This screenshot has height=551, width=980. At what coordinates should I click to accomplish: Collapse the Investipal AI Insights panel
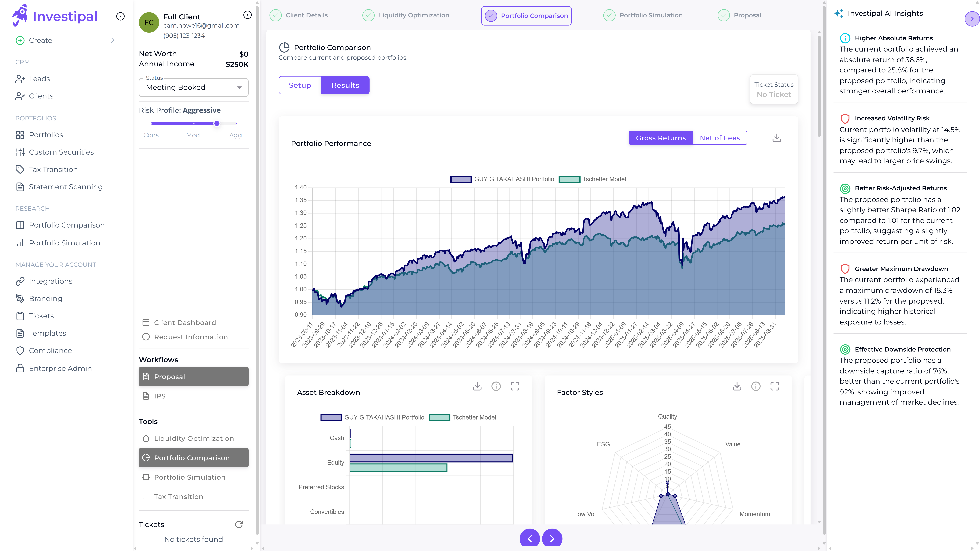pyautogui.click(x=972, y=18)
